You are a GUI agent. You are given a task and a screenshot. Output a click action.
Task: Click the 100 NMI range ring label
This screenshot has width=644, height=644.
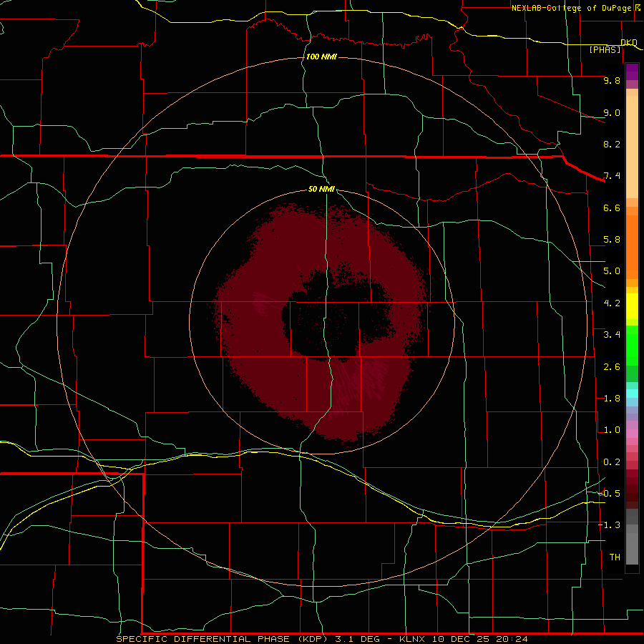point(321,57)
